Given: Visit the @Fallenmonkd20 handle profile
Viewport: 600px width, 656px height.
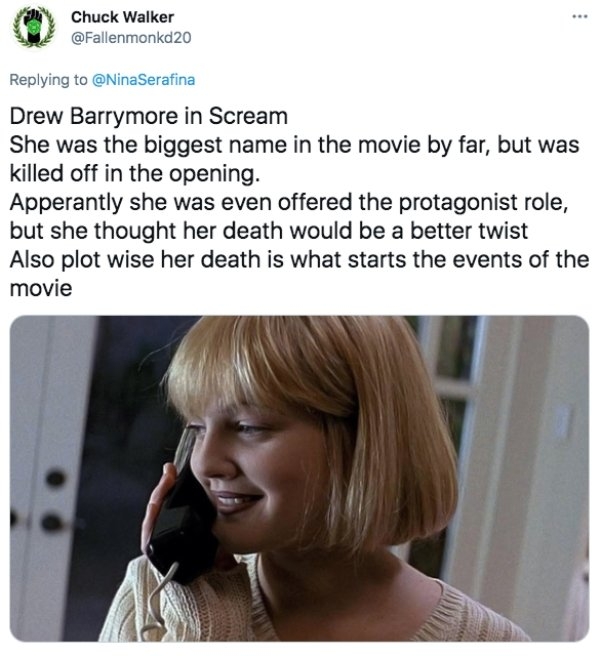Looking at the screenshot, I should [131, 38].
